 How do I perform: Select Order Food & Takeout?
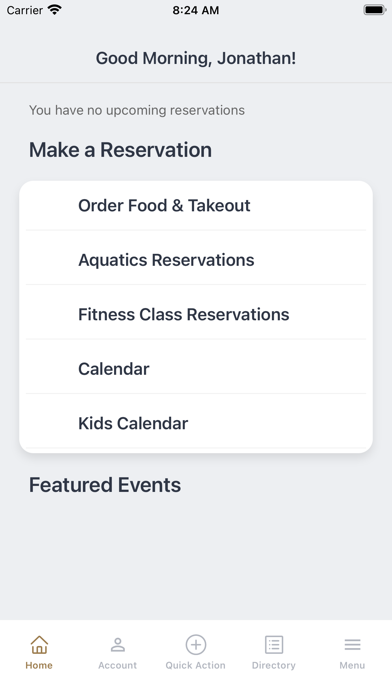(196, 206)
